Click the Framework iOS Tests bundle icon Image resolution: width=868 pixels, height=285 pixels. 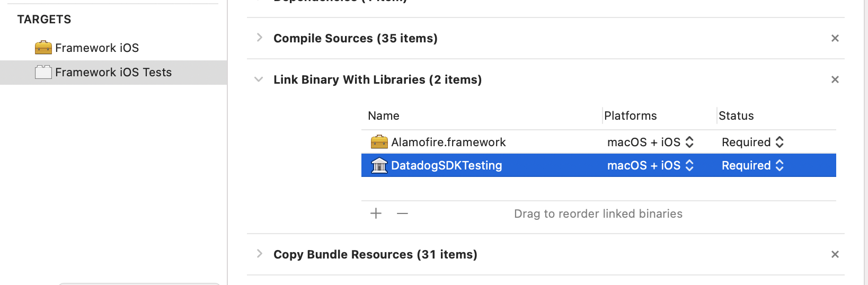(x=43, y=72)
